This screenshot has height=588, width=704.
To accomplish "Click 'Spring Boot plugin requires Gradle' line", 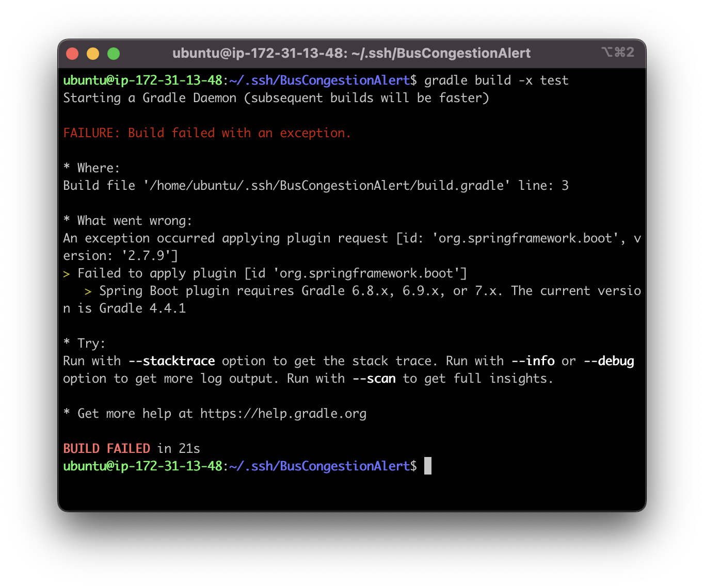I will (363, 291).
